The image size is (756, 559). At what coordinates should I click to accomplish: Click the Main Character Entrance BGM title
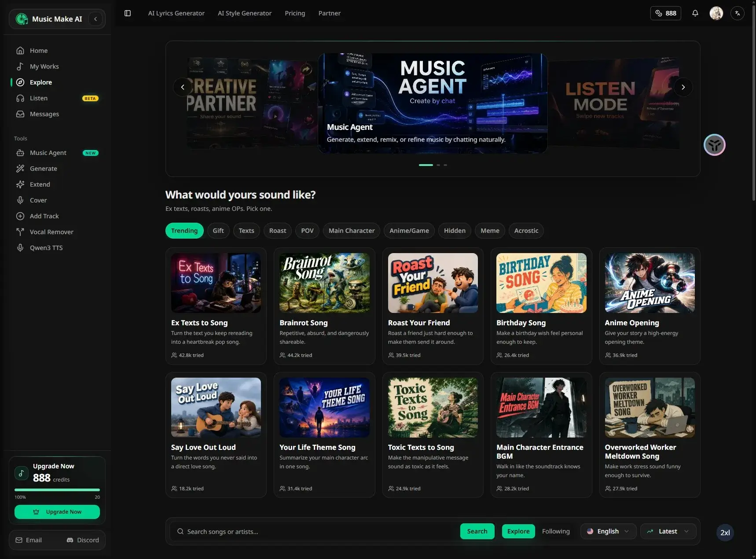(x=540, y=452)
